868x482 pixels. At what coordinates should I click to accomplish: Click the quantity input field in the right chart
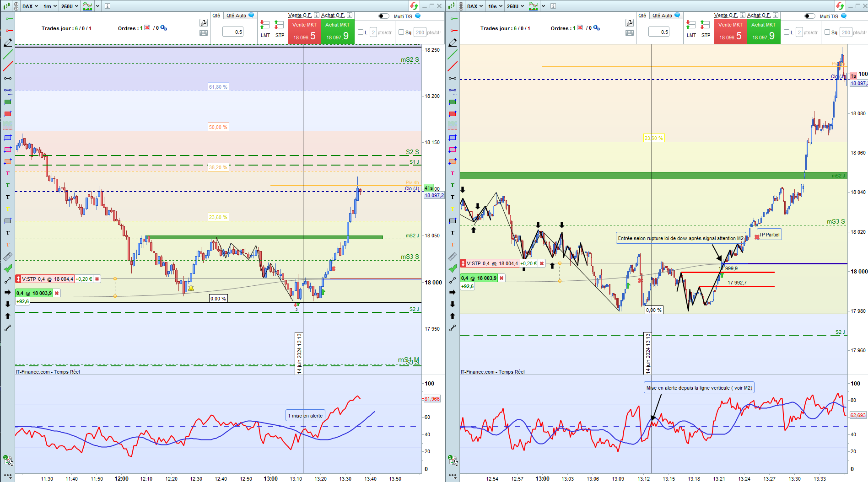tap(659, 32)
